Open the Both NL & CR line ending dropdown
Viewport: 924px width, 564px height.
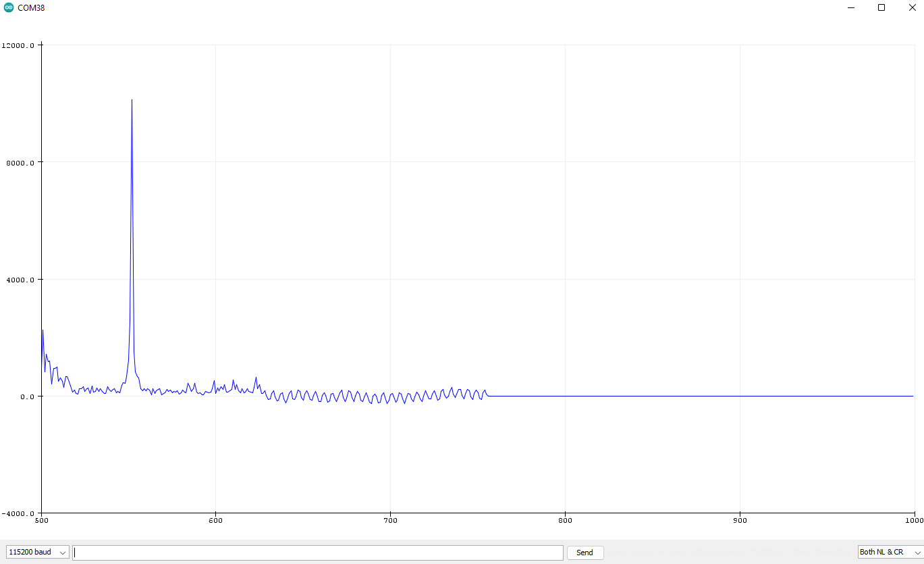click(891, 553)
